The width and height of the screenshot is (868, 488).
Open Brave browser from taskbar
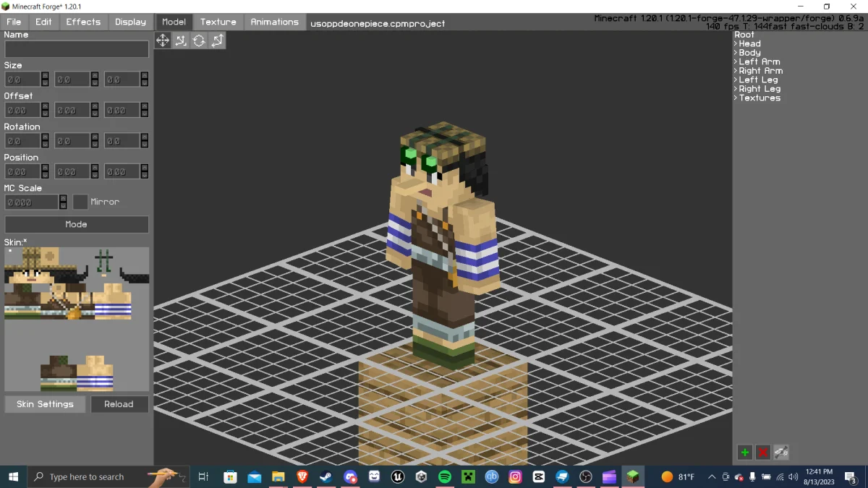(302, 476)
